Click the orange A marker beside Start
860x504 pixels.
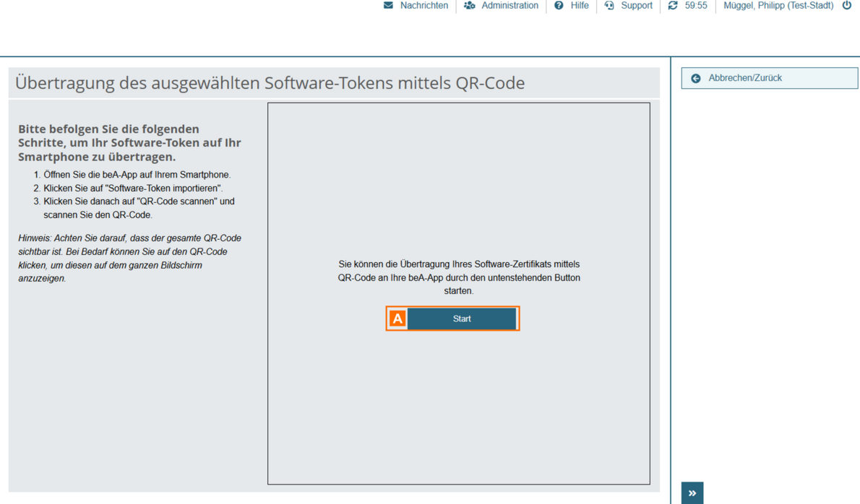397,318
